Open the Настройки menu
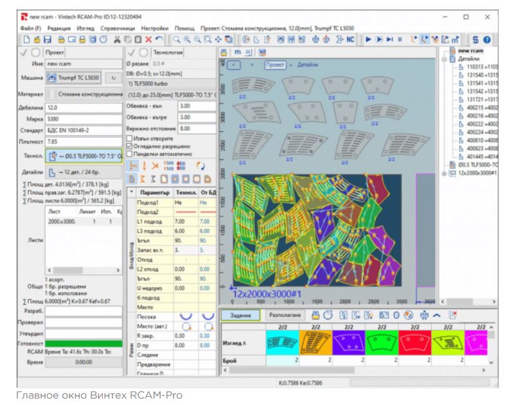This screenshot has width=532, height=405. point(155,28)
